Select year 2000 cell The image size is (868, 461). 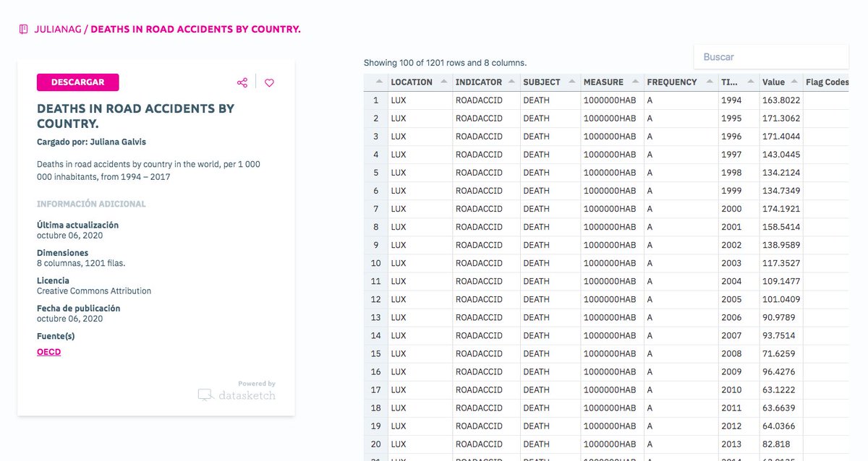point(739,209)
